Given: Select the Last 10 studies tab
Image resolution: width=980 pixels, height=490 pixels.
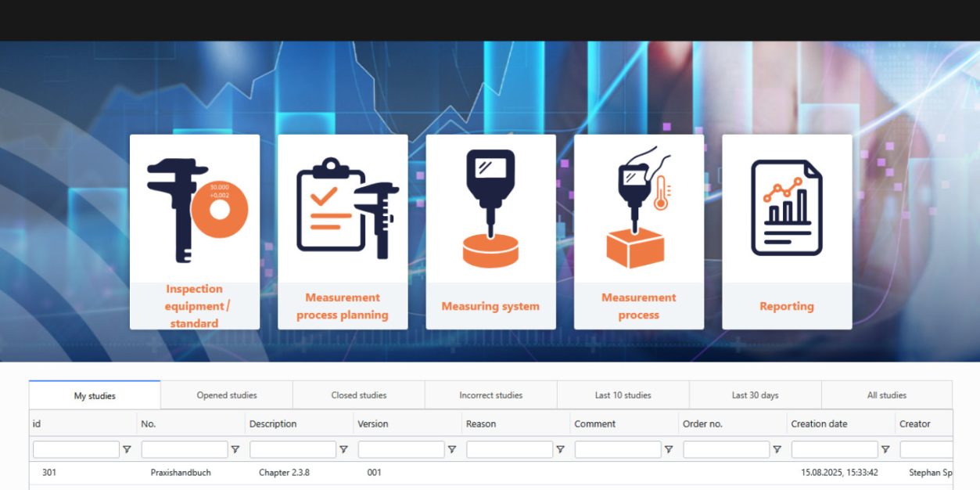Looking at the screenshot, I should tap(623, 395).
